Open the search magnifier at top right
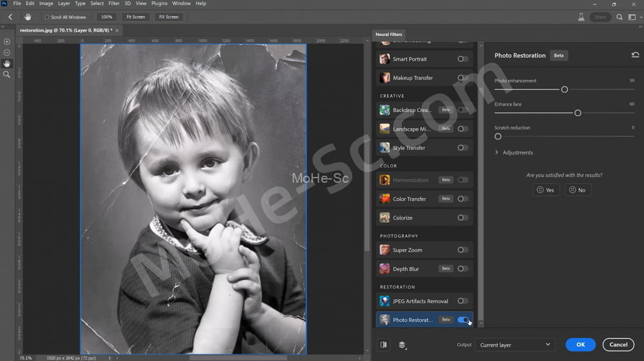Image resolution: width=644 pixels, height=361 pixels. point(620,17)
